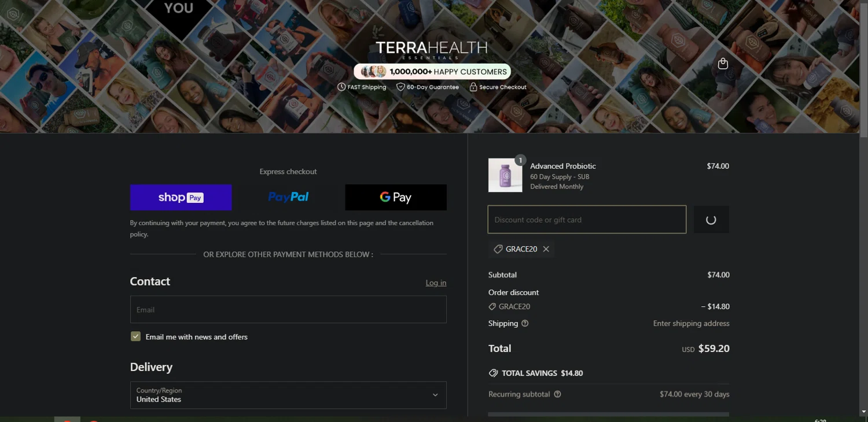
Task: Remove the GRACE20 discount tag
Action: [x=546, y=249]
